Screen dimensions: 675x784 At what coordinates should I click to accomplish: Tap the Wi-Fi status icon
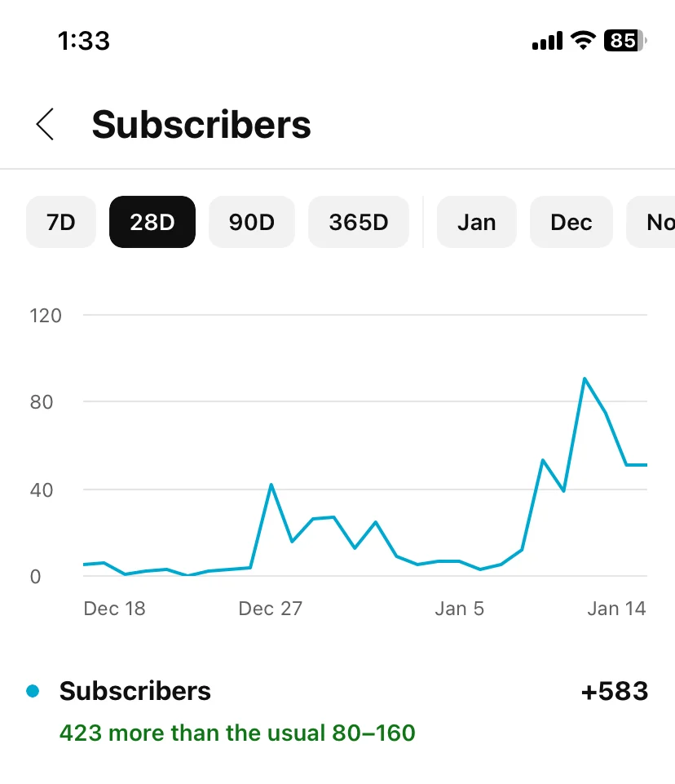(583, 41)
